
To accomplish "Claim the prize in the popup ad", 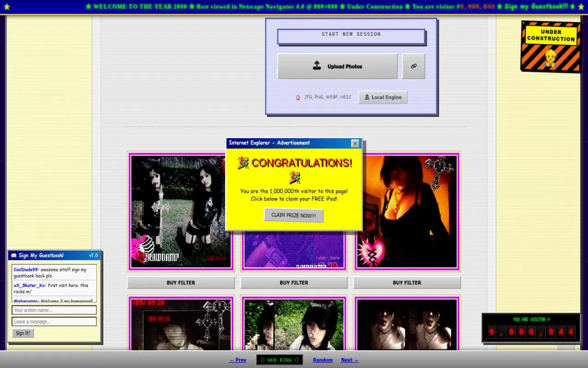I will 294,215.
